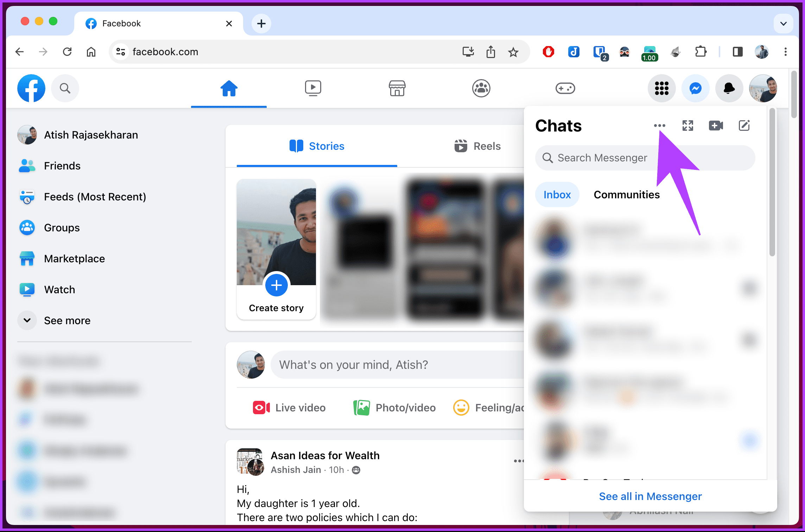This screenshot has width=805, height=532.
Task: Switch to the Communities tab
Action: pos(627,194)
